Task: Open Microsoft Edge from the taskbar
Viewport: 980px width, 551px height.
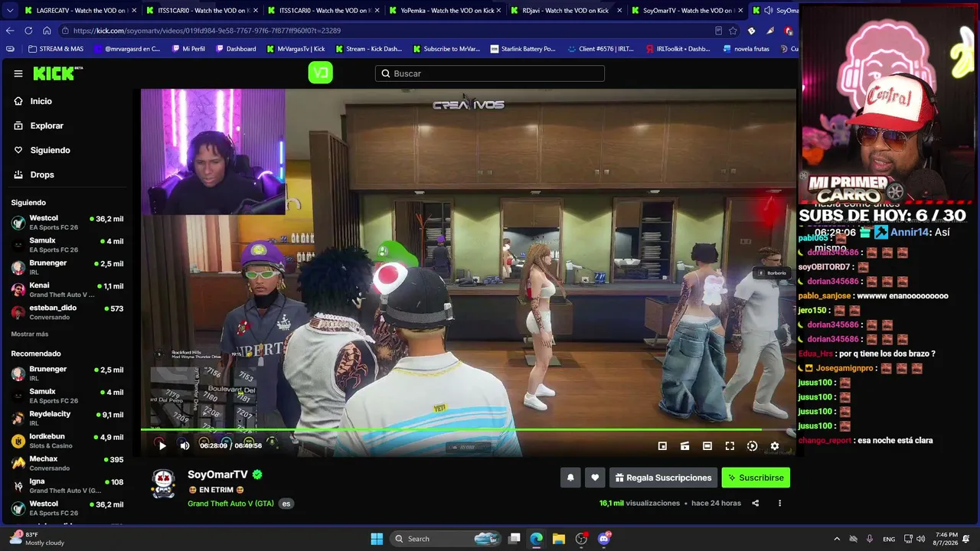Action: [x=536, y=539]
